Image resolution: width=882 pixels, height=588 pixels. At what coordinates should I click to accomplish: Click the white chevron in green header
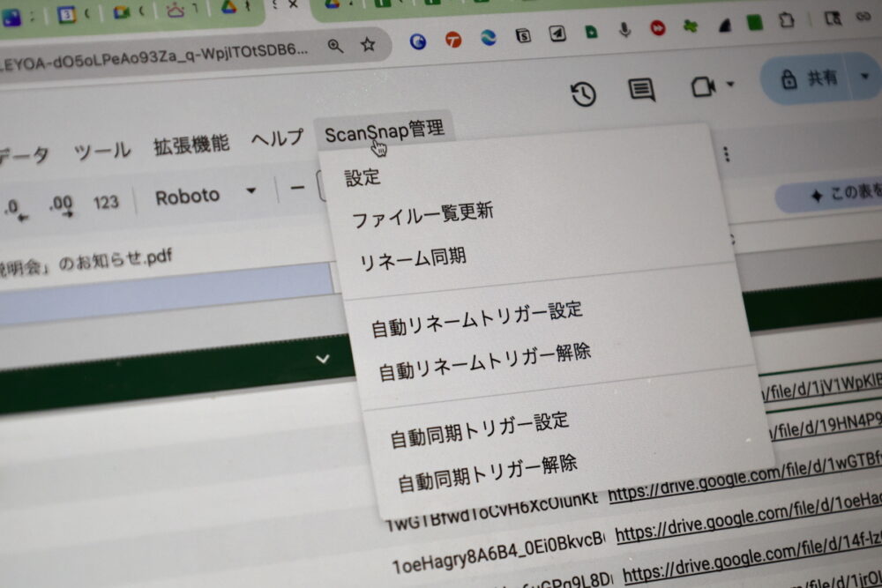coord(323,359)
